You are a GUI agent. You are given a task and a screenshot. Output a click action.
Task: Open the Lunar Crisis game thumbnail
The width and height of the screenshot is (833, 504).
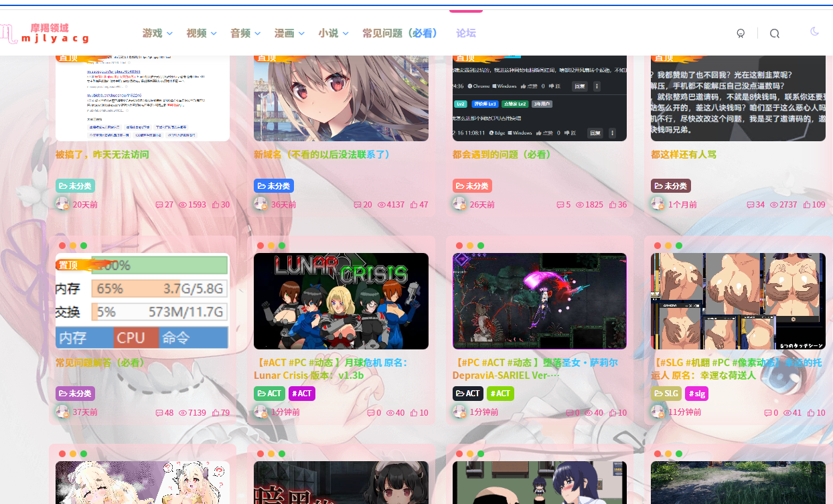[x=341, y=301]
